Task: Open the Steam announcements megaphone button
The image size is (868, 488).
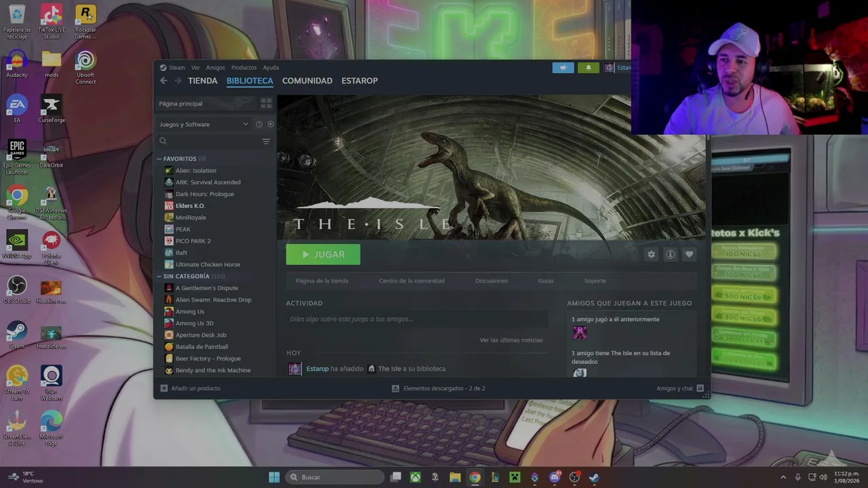Action: coord(563,68)
